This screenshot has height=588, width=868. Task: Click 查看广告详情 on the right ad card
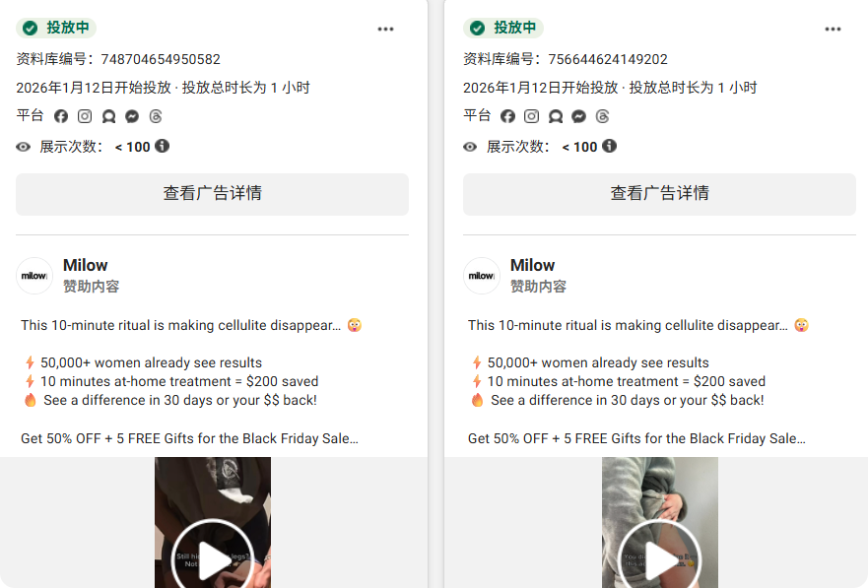click(x=659, y=194)
